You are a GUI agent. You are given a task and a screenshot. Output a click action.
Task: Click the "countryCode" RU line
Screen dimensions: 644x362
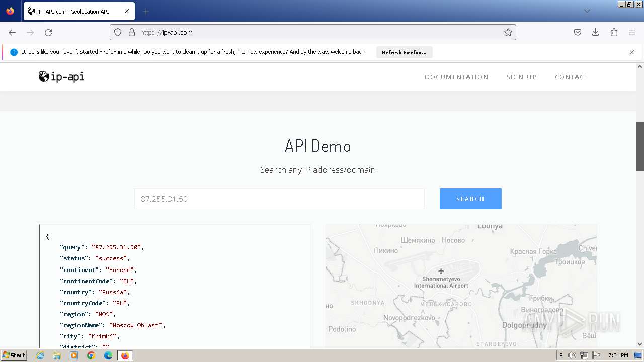coord(95,303)
